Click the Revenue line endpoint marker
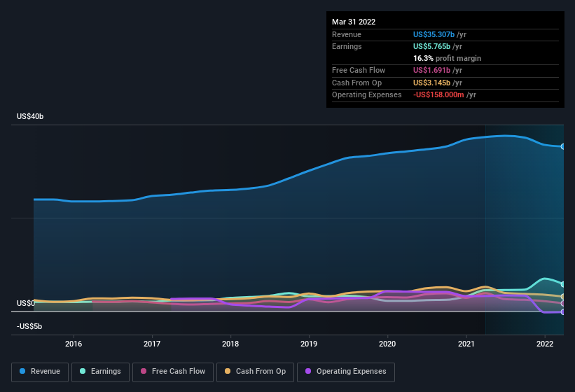 563,146
